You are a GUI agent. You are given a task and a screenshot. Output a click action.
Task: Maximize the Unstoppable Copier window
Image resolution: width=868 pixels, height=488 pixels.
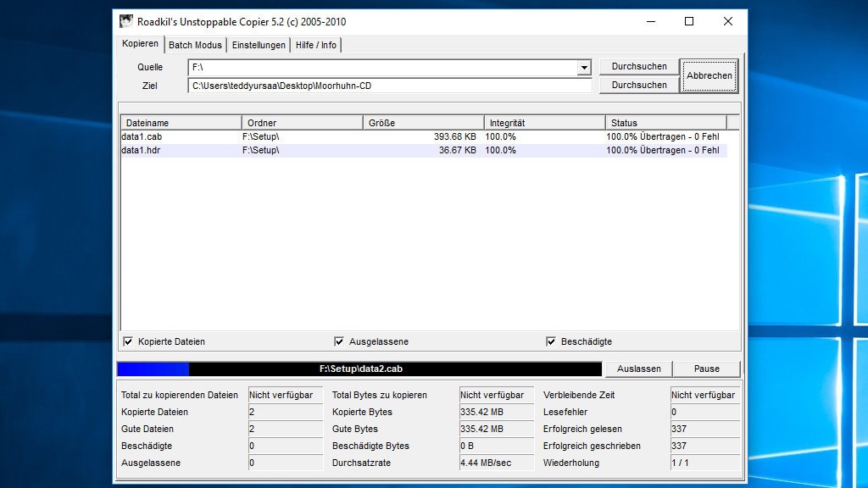point(689,21)
